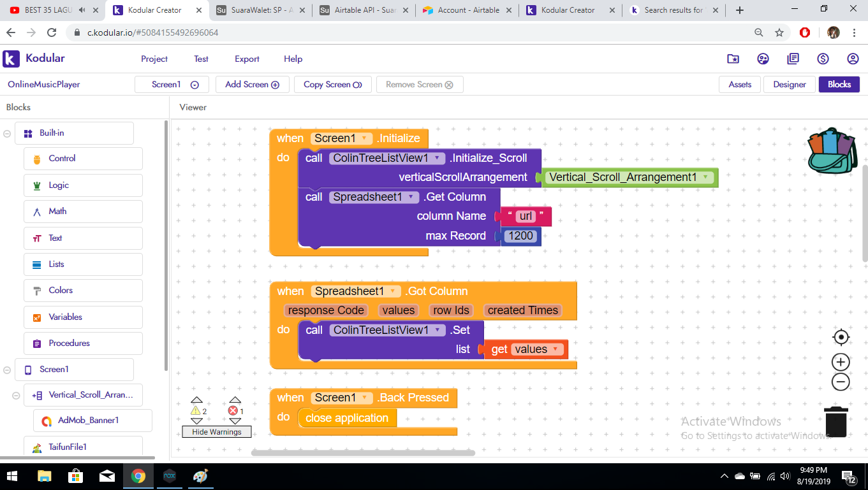
Task: Zoom in on the blocks workspace
Action: point(841,363)
